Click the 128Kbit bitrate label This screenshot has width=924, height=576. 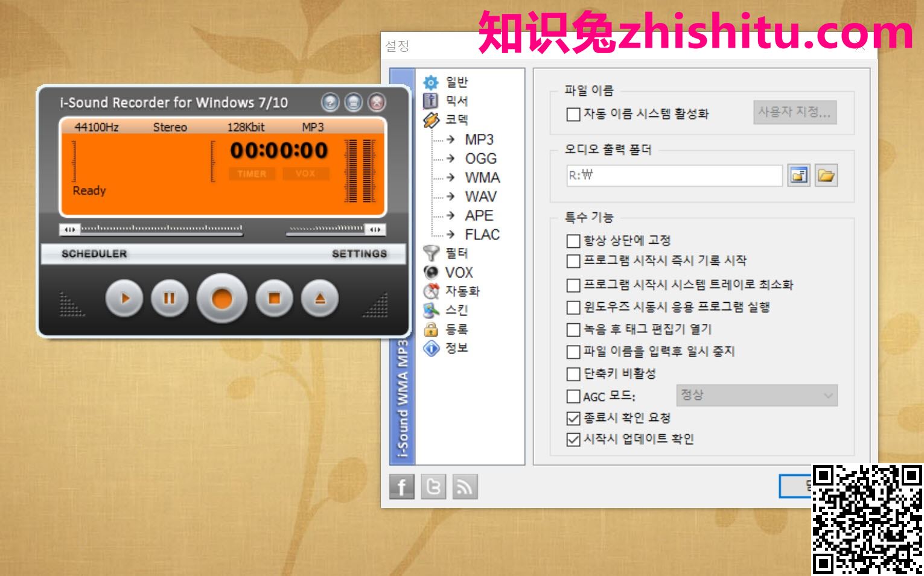pyautogui.click(x=246, y=127)
